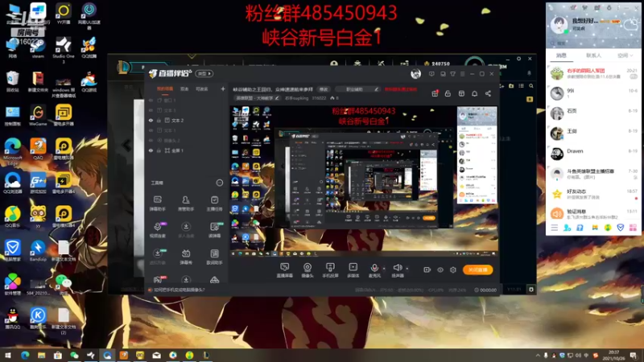
Task: Switch to 可改名 scene tab
Action: 202,88
